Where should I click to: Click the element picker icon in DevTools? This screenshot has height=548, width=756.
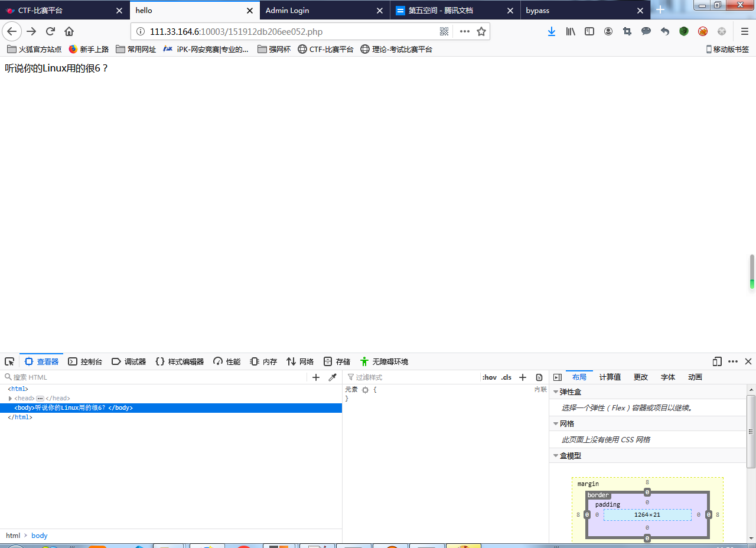pos(9,361)
